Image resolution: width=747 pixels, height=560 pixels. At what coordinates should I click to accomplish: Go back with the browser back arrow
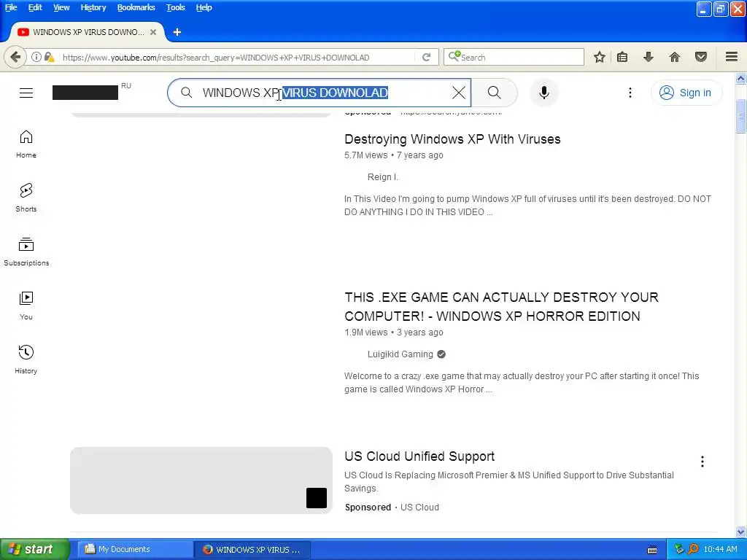(x=15, y=57)
